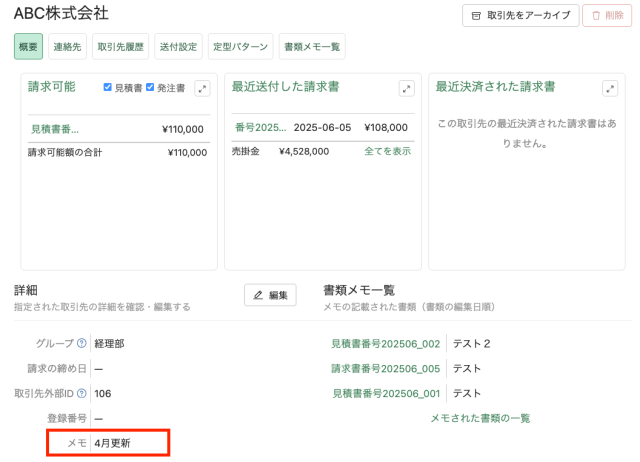Click 取引先をアーカイブ button
The height and width of the screenshot is (462, 640).
coord(520,15)
